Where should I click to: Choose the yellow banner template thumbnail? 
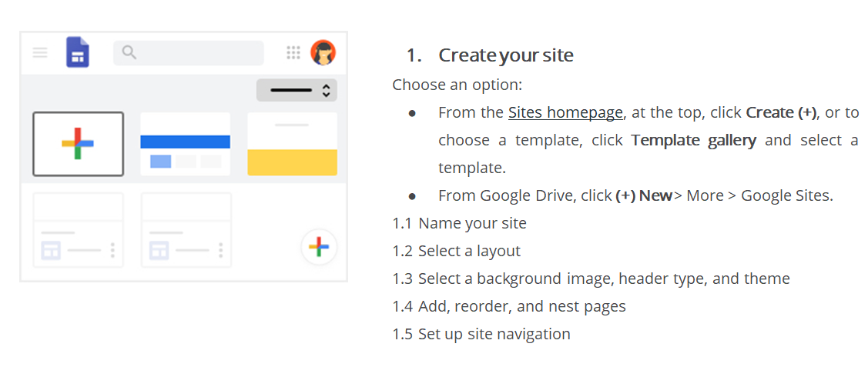click(292, 144)
